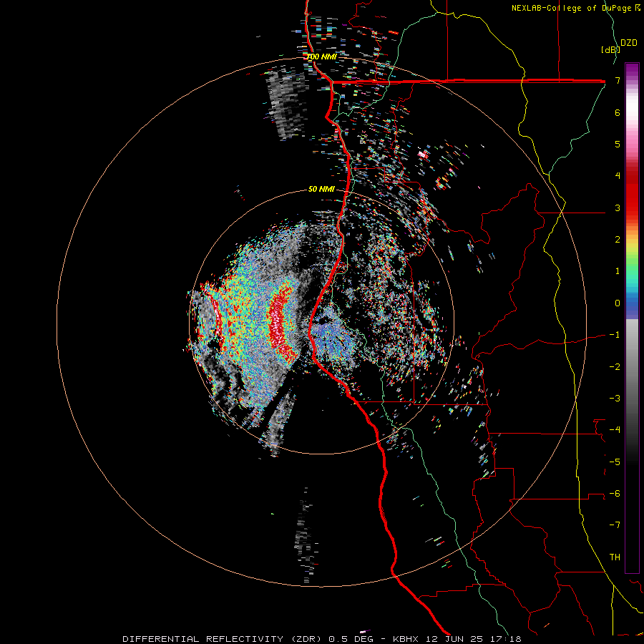Click the ZDR color scale bar
The image size is (644, 644).
coord(632,318)
